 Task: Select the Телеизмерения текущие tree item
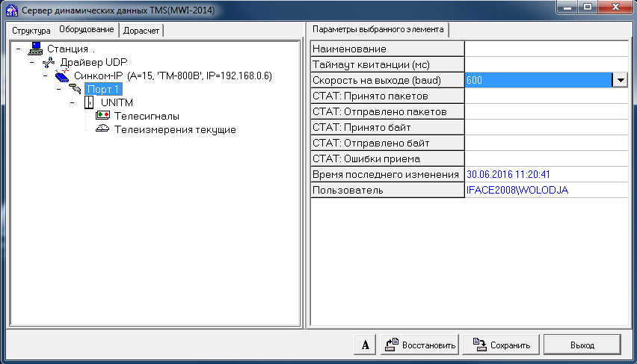[x=175, y=129]
